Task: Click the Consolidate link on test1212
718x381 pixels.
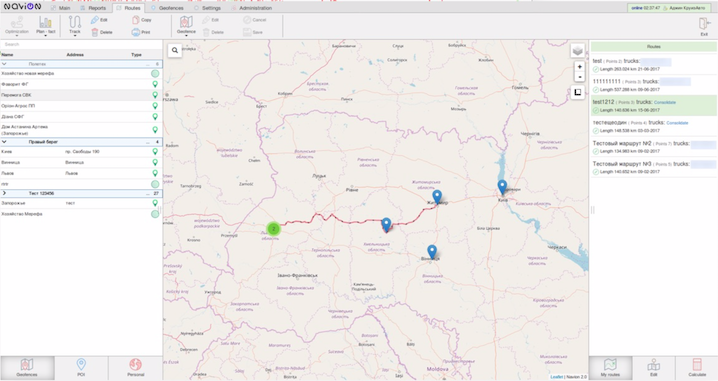Action: [x=664, y=103]
